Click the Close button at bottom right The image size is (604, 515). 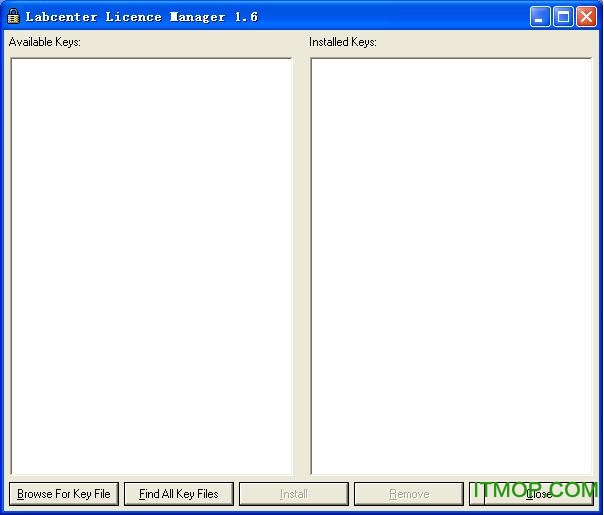pyautogui.click(x=531, y=494)
